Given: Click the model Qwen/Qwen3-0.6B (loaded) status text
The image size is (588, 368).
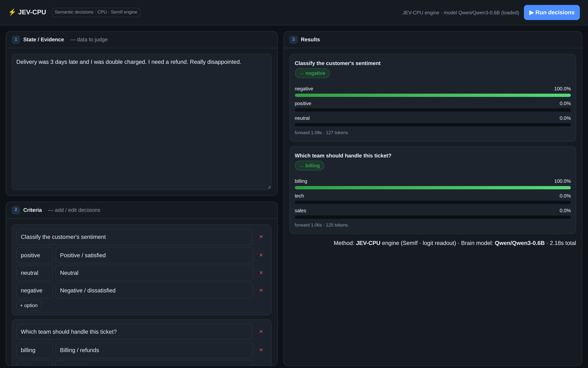Looking at the screenshot, I should click(x=461, y=13).
